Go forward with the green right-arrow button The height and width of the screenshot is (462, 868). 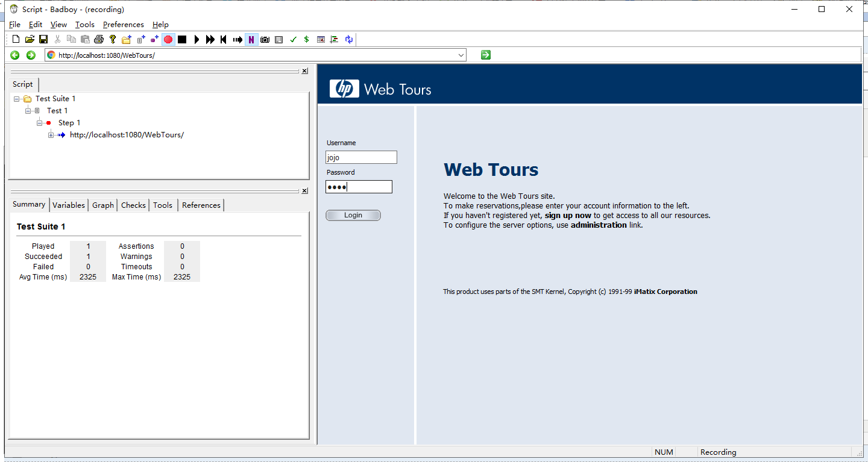[31, 55]
